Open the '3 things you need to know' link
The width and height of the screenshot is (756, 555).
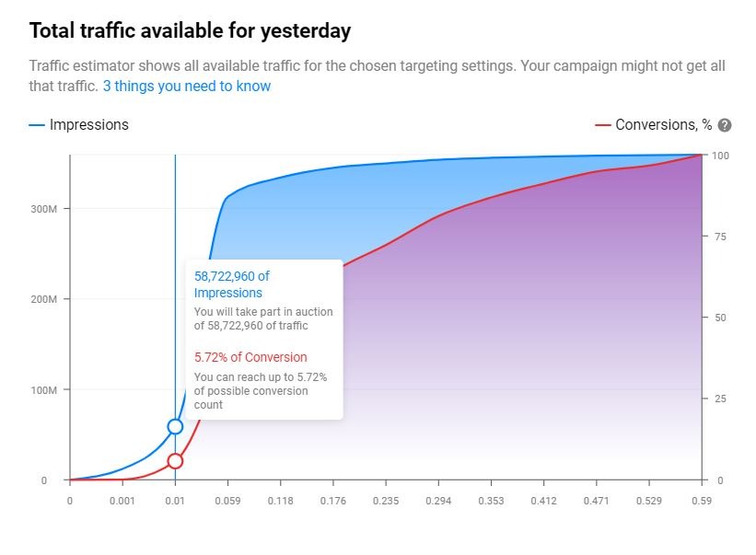click(x=187, y=87)
